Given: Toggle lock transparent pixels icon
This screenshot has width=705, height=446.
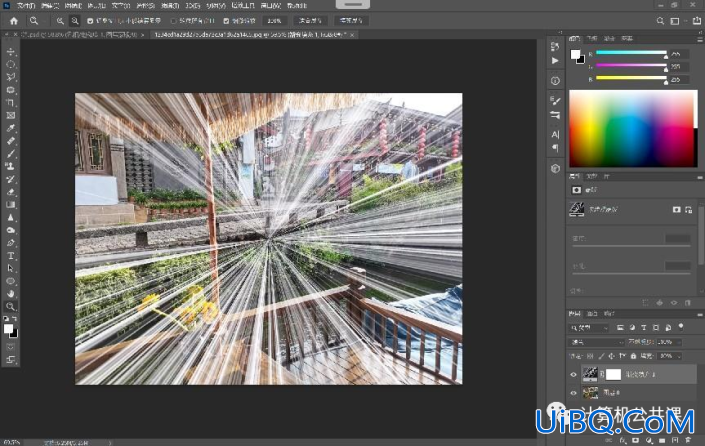Looking at the screenshot, I should (x=590, y=356).
